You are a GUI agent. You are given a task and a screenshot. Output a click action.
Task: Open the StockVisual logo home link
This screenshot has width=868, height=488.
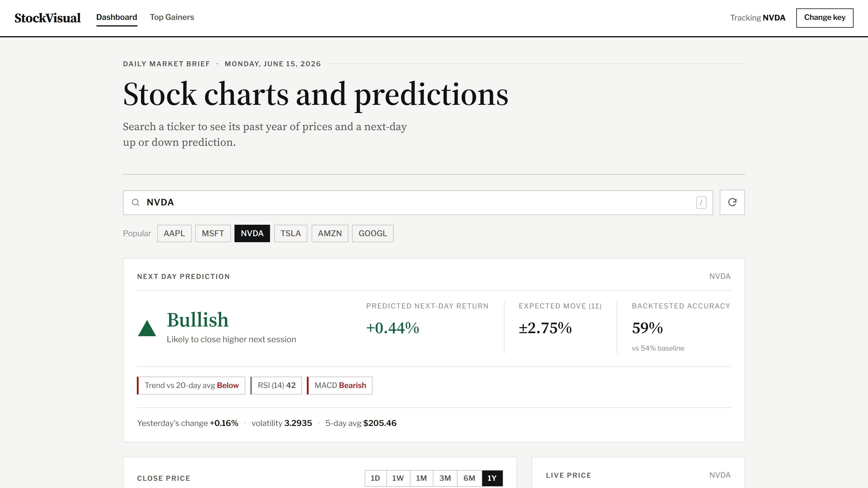pos(48,18)
